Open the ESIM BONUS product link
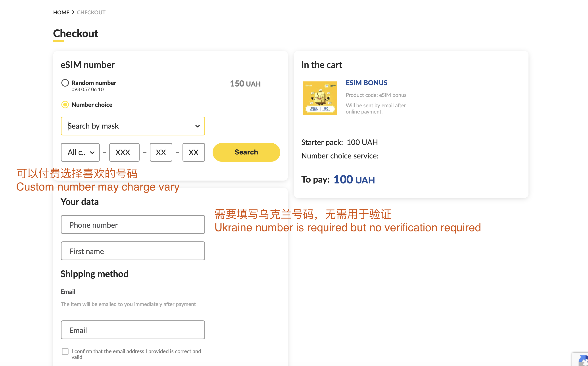Screen dimensions: 588x366 pos(366,83)
